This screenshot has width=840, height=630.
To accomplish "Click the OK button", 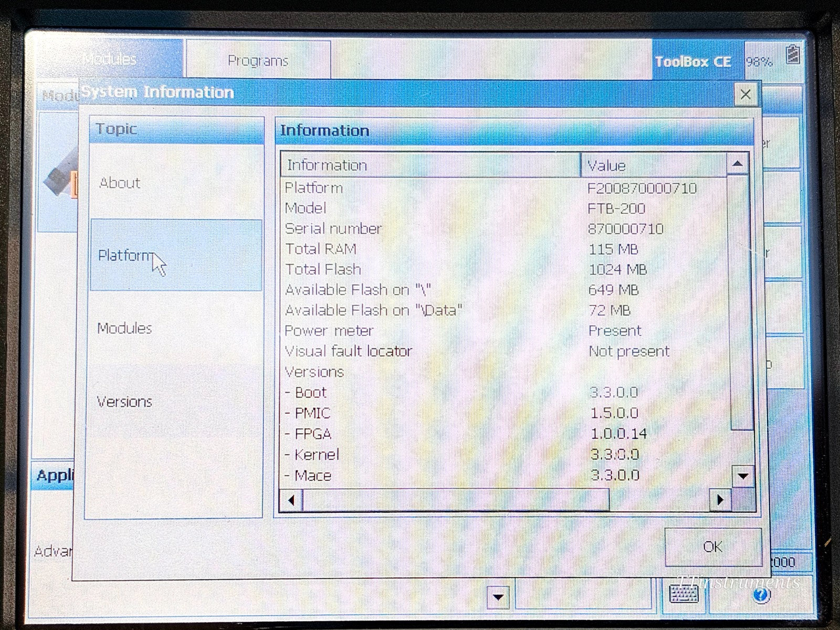I will coord(713,547).
